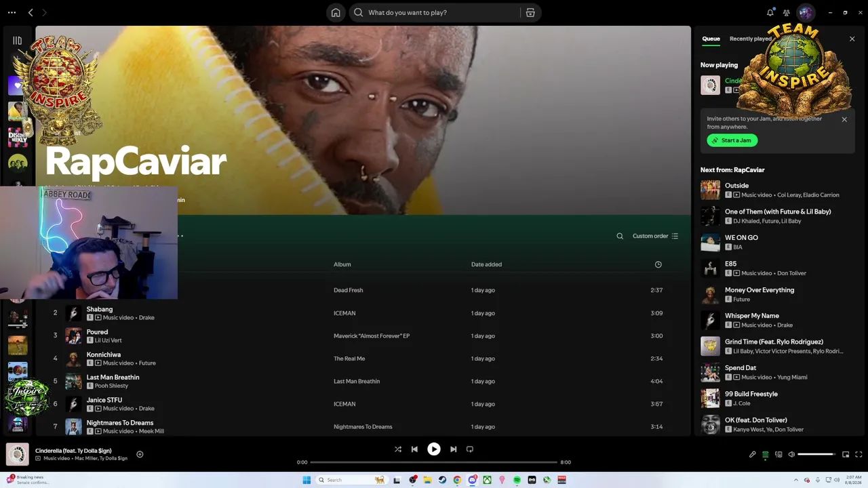The height and width of the screenshot is (488, 868).
Task: Open the lyrics microphone icon
Action: tap(753, 454)
